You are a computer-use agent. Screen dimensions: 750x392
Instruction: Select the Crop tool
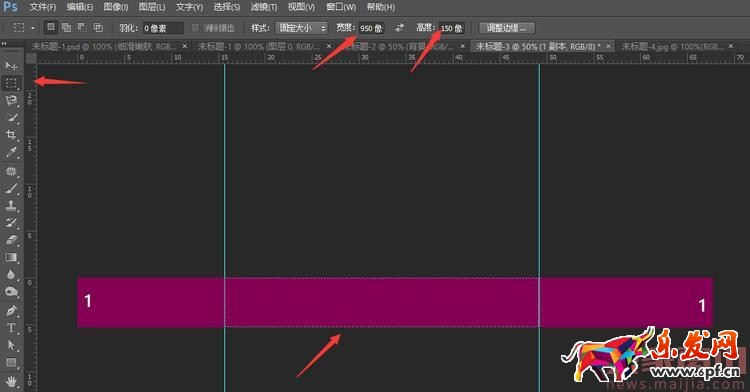[11, 135]
